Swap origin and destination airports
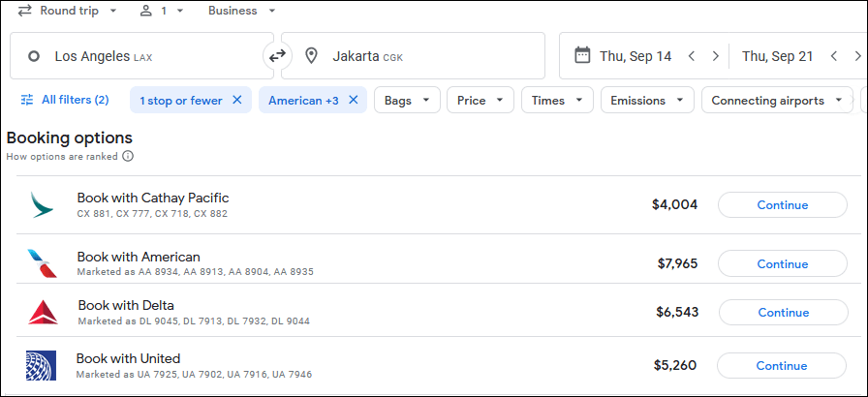868x397 pixels. click(277, 55)
